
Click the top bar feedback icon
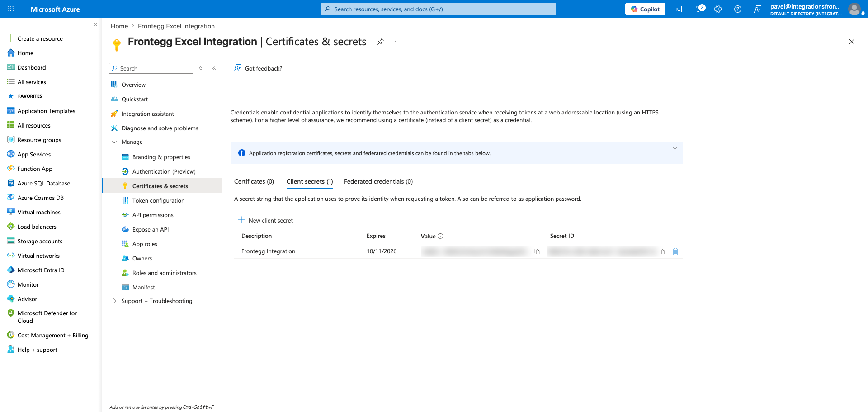tap(758, 9)
